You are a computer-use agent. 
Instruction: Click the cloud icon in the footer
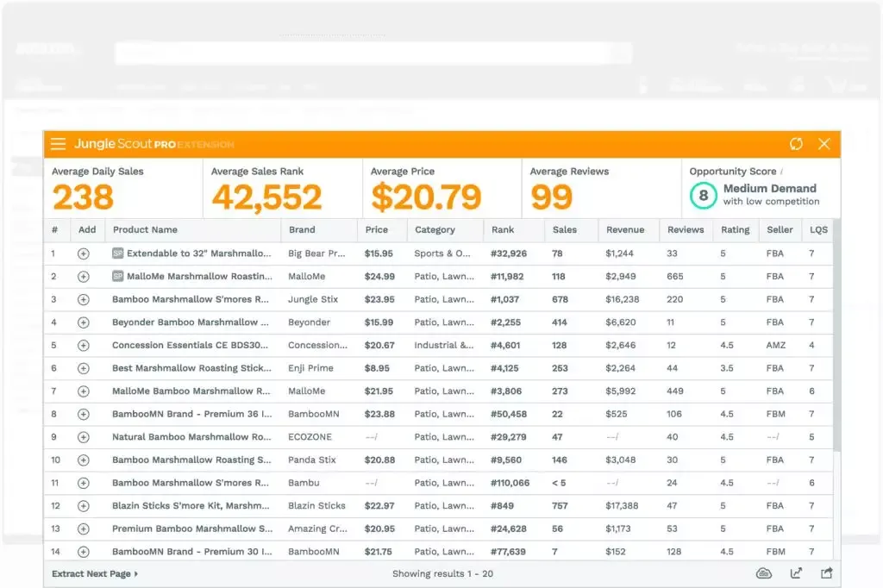(x=764, y=573)
